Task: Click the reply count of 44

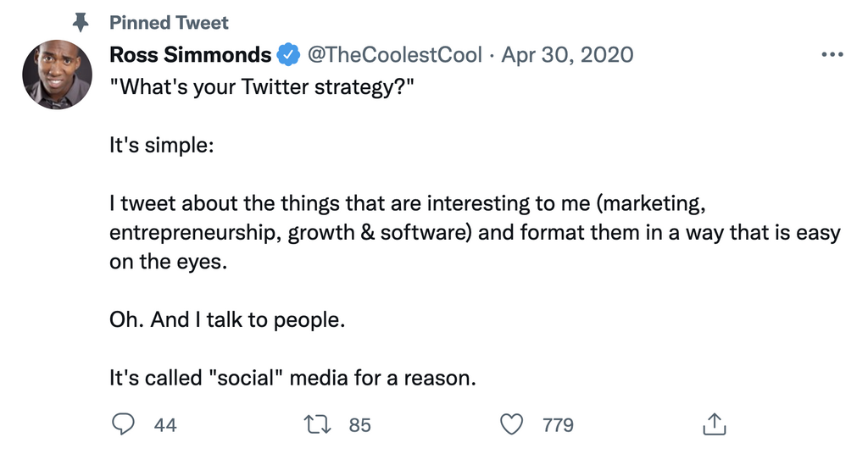Action: [x=165, y=424]
